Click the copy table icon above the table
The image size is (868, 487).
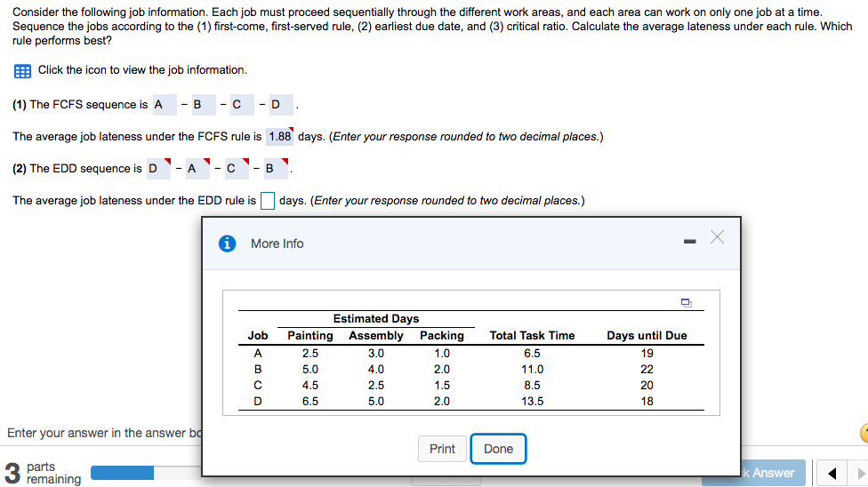pos(687,303)
